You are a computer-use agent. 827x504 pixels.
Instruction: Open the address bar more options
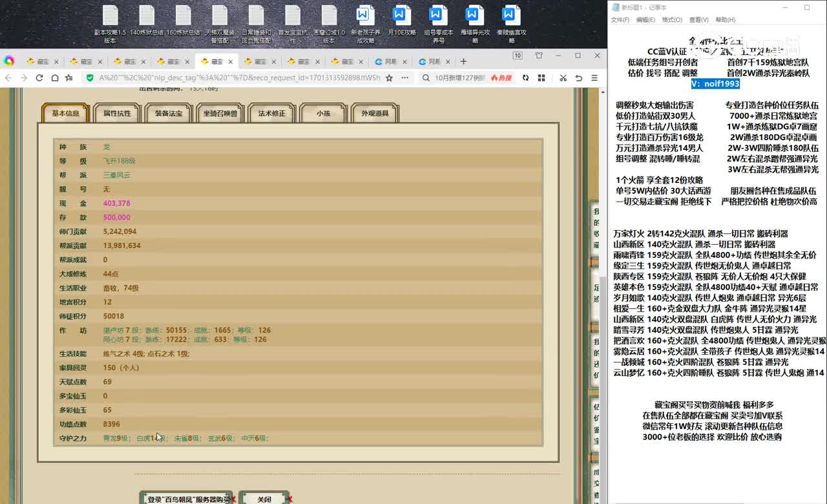coord(405,78)
